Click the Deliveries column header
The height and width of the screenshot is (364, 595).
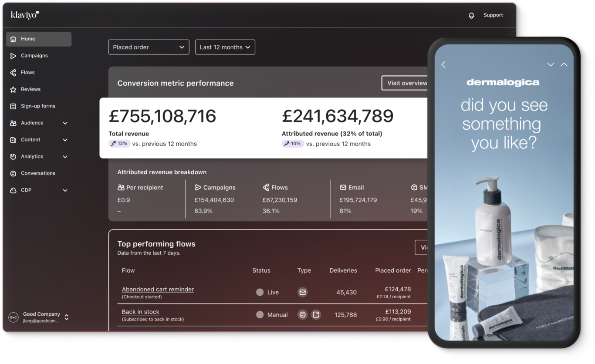pyautogui.click(x=343, y=270)
